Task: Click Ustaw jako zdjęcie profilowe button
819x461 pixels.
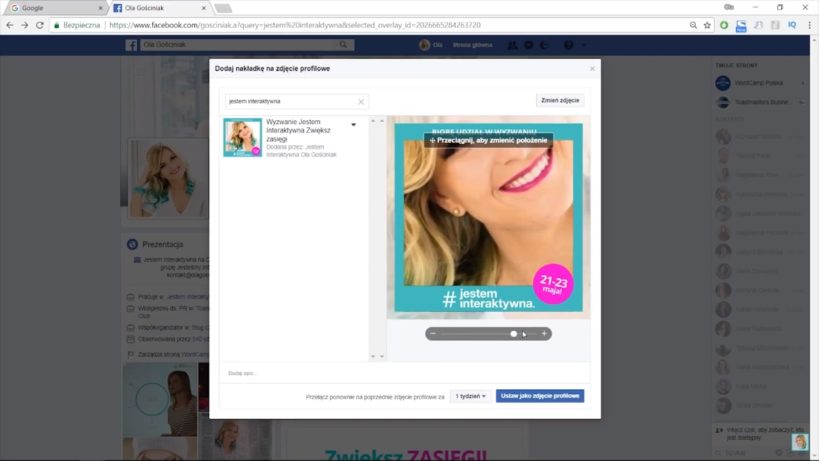Action: [x=540, y=396]
